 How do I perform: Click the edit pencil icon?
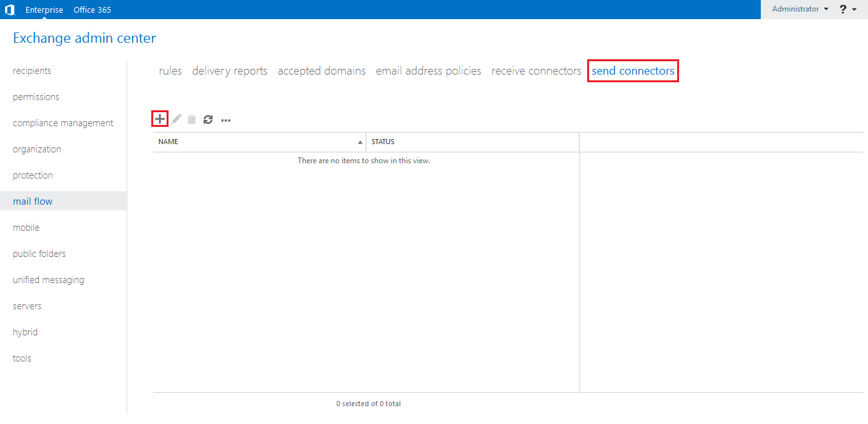176,119
